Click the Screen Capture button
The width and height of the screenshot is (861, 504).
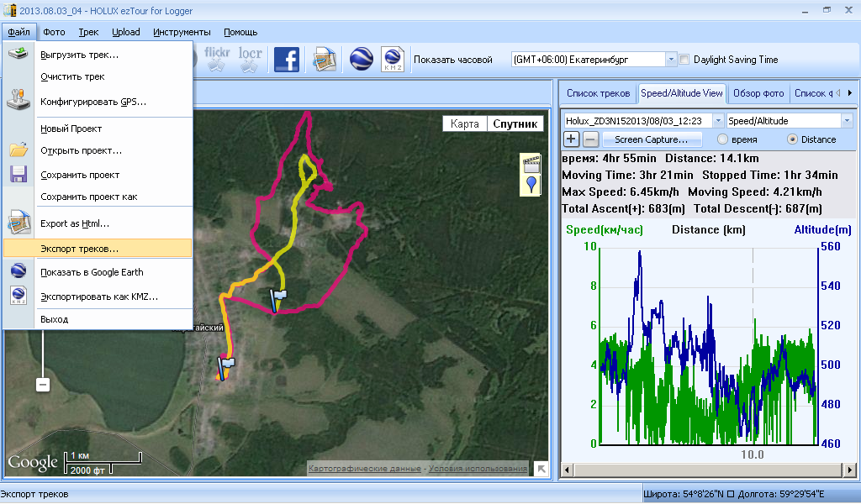652,139
